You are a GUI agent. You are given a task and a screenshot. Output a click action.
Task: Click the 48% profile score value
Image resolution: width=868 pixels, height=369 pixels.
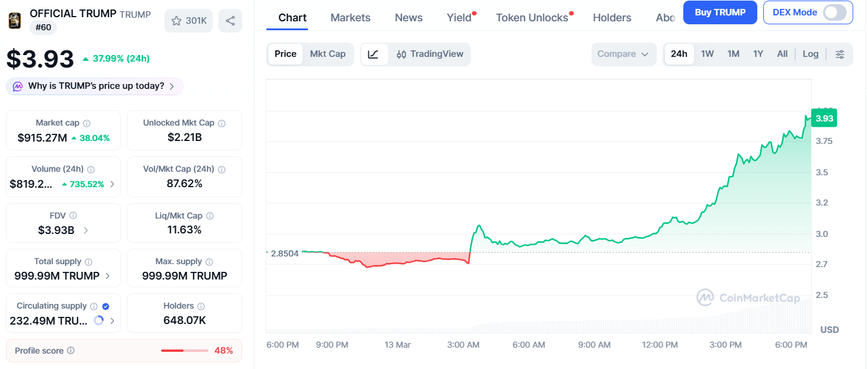pos(224,351)
